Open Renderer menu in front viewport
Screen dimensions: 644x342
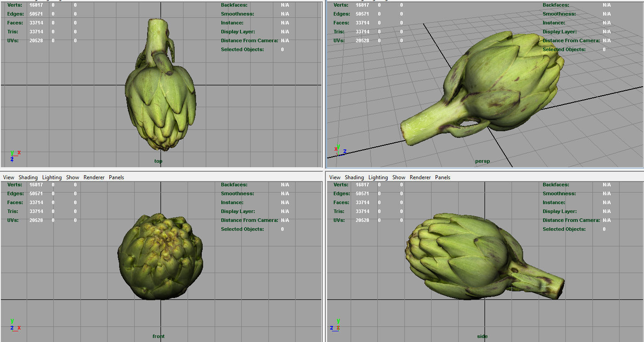click(94, 177)
